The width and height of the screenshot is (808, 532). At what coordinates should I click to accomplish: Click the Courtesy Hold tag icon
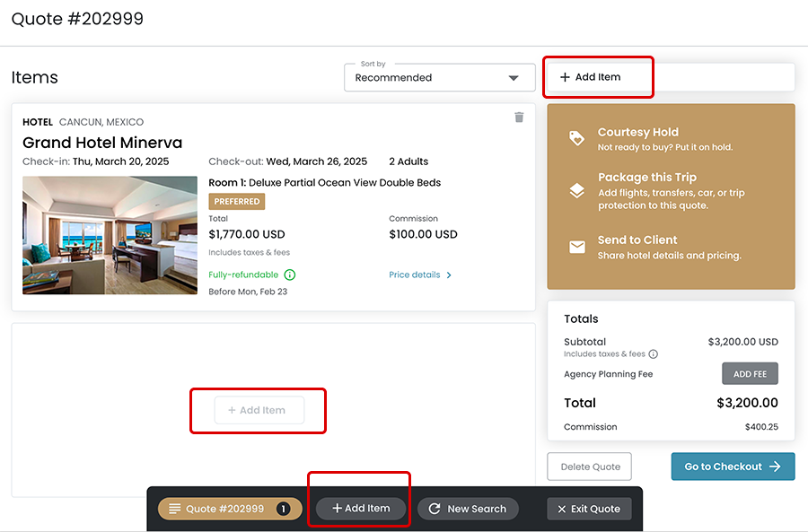click(x=576, y=138)
